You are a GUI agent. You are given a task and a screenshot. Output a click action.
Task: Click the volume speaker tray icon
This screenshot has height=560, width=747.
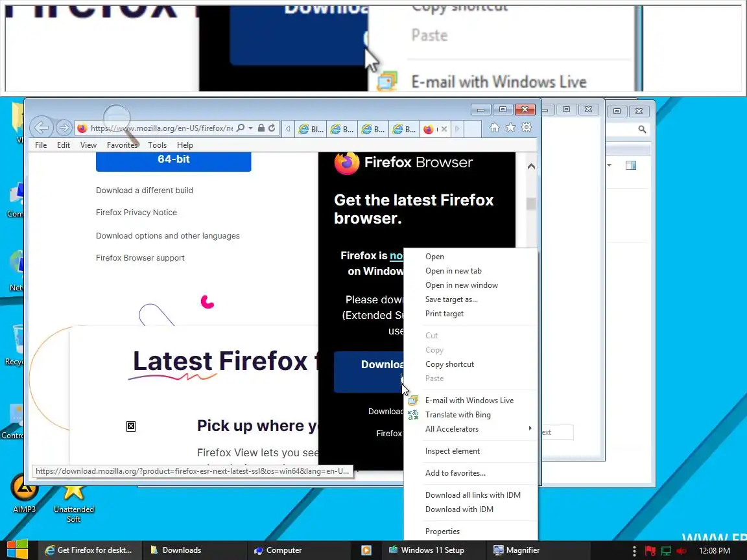(682, 551)
